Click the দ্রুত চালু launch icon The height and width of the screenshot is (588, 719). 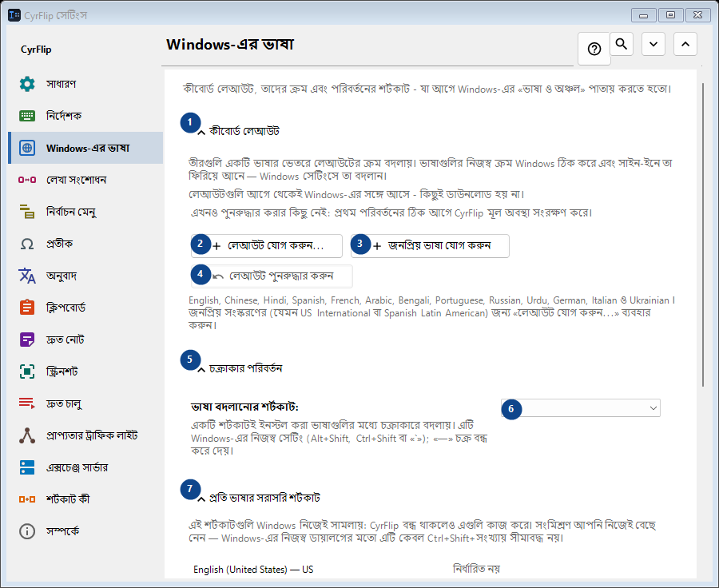point(27,403)
